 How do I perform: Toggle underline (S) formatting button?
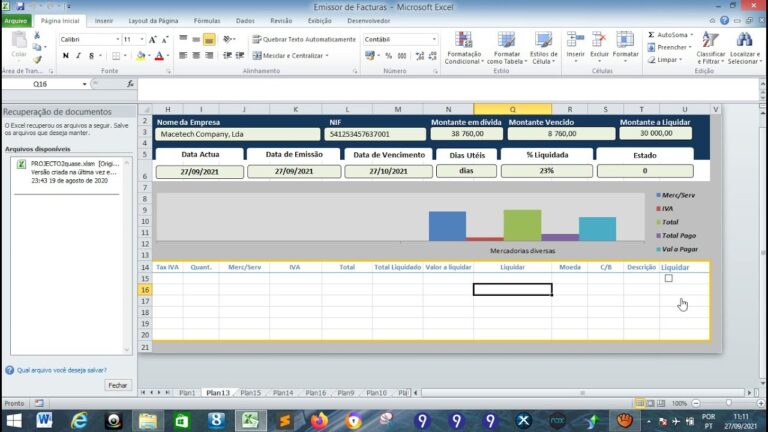coord(91,56)
